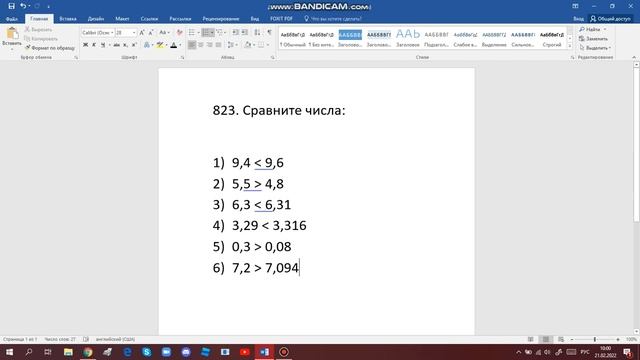The image size is (640, 360).
Task: Open line spacing options
Action: (x=231, y=45)
